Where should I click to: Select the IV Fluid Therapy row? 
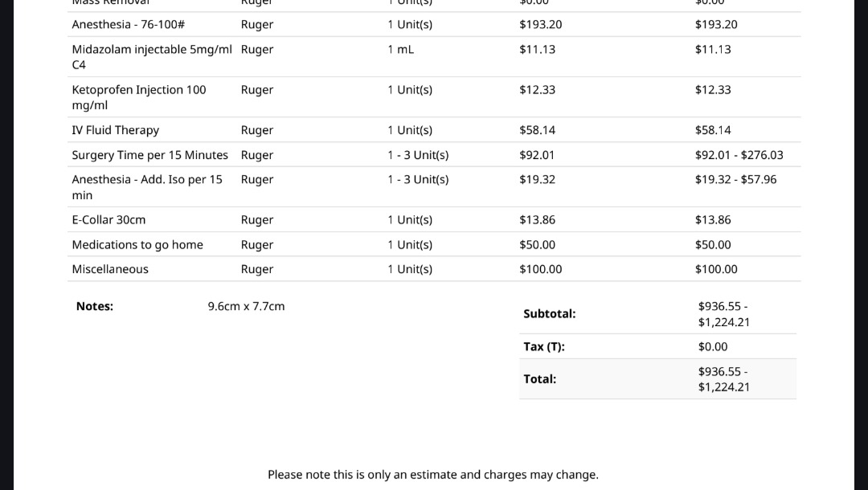pos(434,130)
